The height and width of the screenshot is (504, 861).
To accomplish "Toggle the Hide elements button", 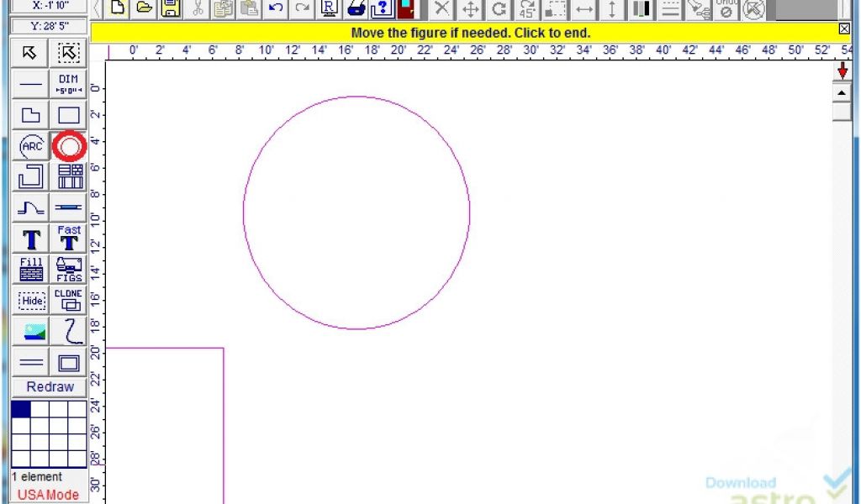I will coord(31,300).
